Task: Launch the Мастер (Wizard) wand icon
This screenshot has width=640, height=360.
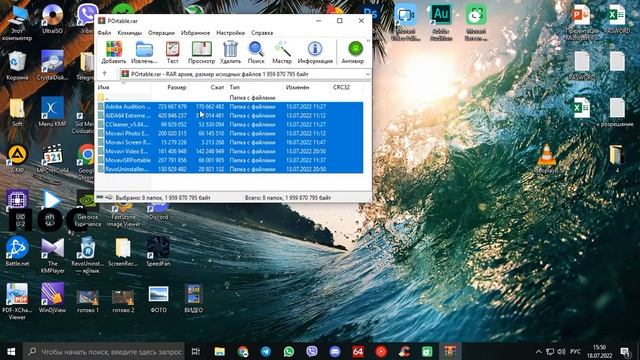Action: click(282, 52)
